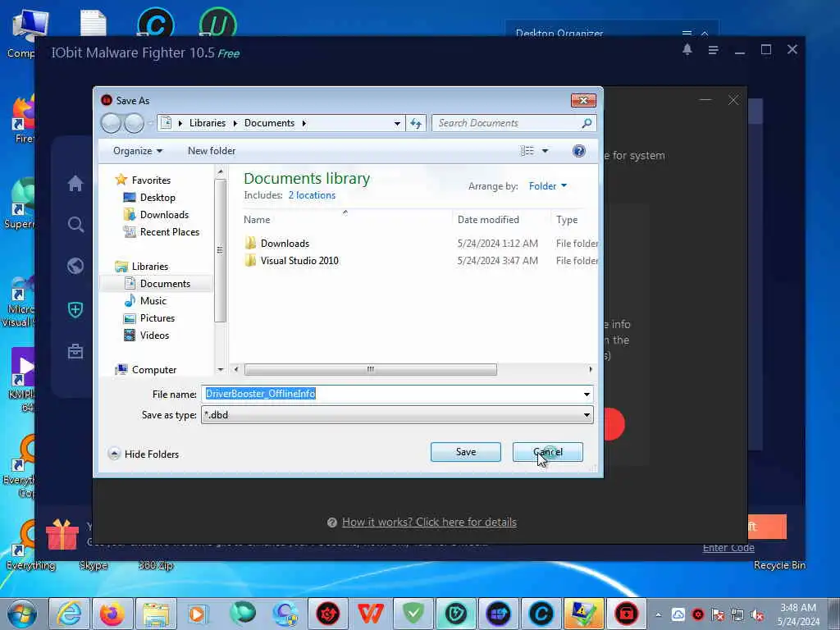Viewport: 840px width, 630px height.
Task: Select Documents library in navigation pane
Action: point(165,283)
